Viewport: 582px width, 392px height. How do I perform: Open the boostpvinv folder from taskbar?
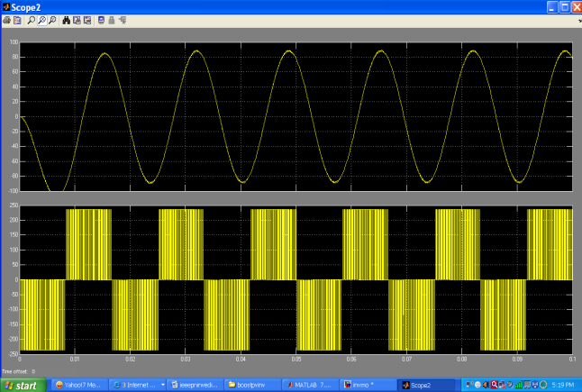pos(252,384)
